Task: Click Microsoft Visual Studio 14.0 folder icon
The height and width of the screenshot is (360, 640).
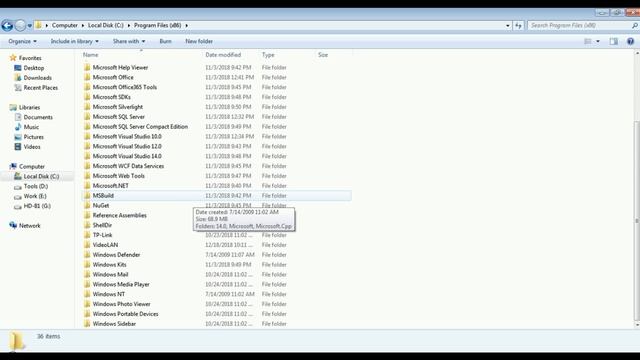Action: pyautogui.click(x=87, y=156)
